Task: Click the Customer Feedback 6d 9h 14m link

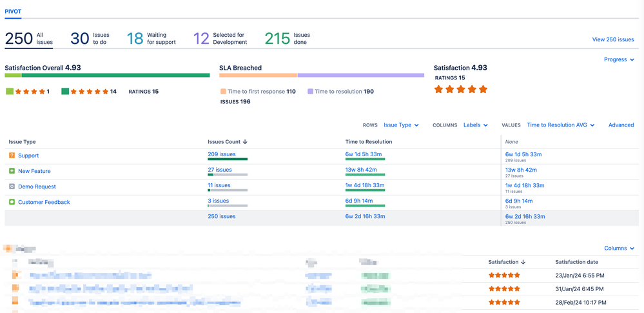Action: tap(359, 201)
